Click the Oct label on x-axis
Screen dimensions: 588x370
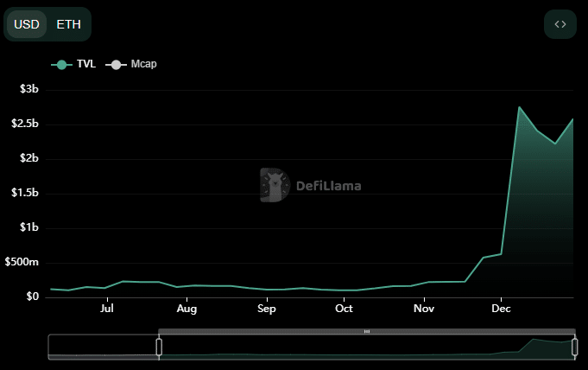coord(344,308)
